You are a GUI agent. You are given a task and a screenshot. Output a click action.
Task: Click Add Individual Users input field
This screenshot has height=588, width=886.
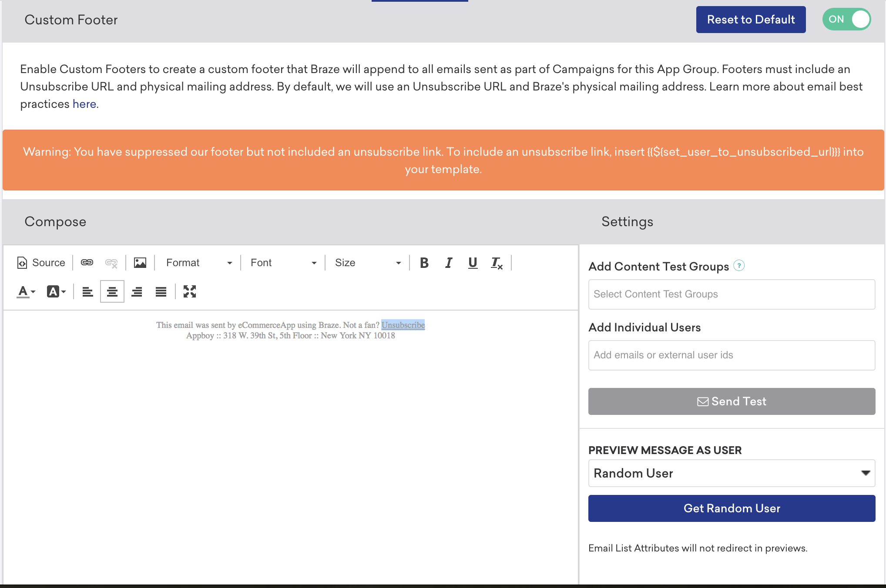(732, 354)
